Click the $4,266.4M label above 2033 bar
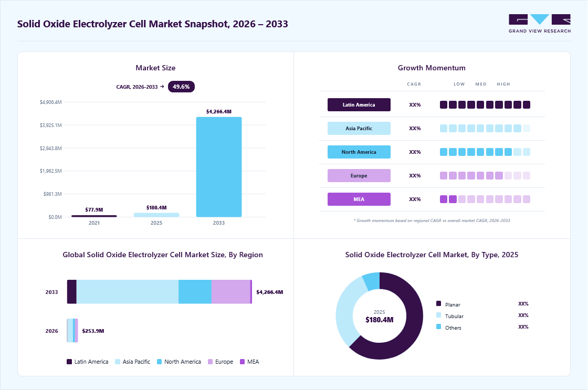This screenshot has width=588, height=390. pyautogui.click(x=219, y=111)
